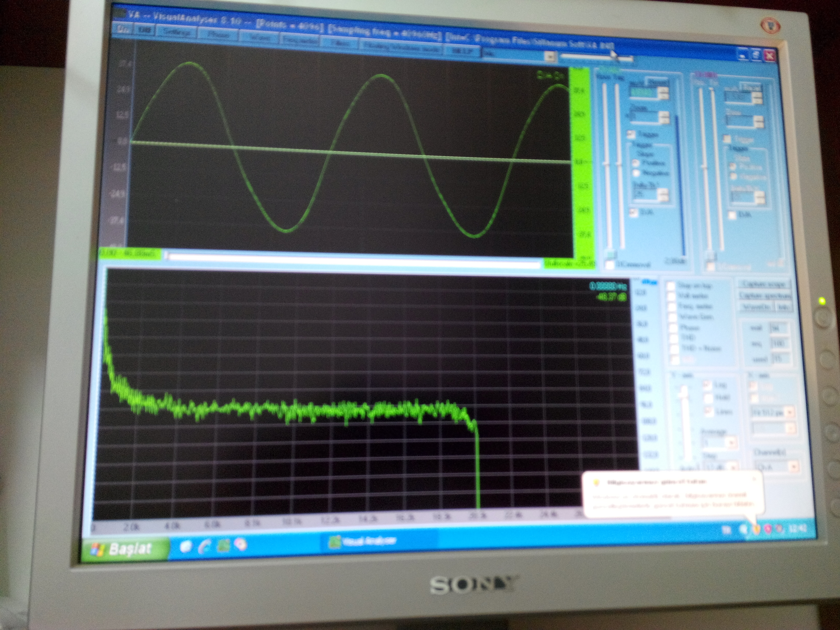Toggle the Y-axis Log checkbox
Image resolution: width=840 pixels, height=630 pixels.
(707, 385)
